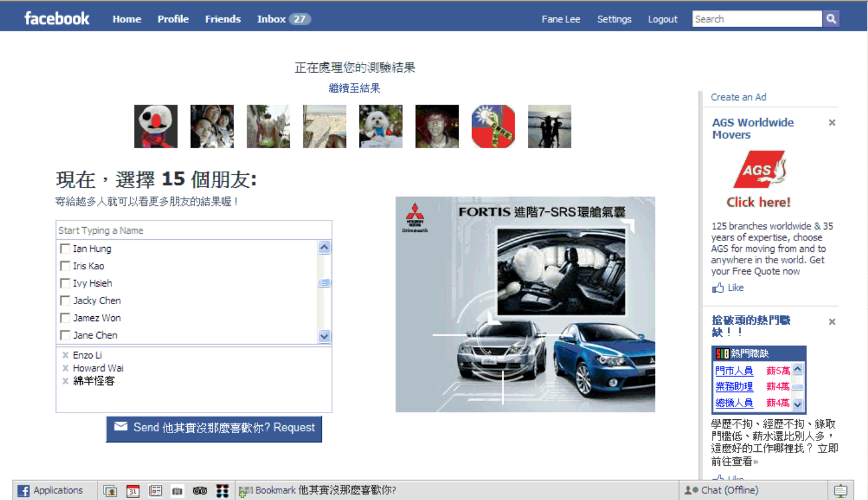Click the AGS Worldwide Movers ad title

(753, 128)
